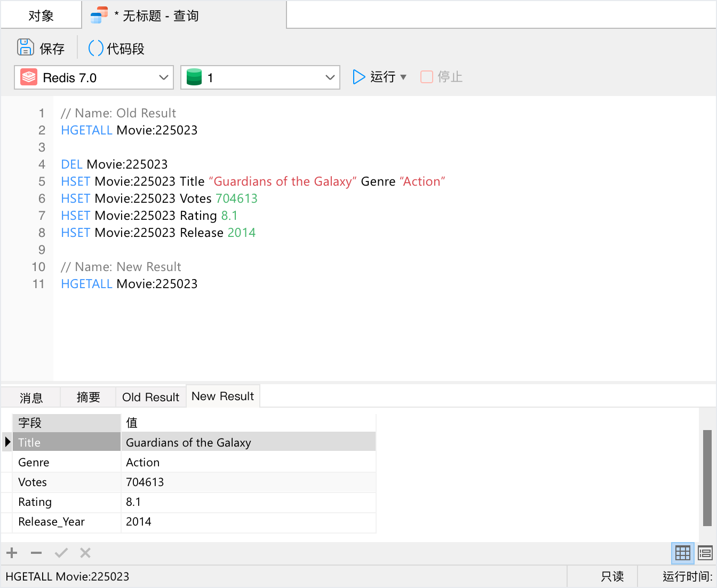Image resolution: width=717 pixels, height=588 pixels.
Task: Save the query with 保存 button
Action: coord(41,48)
